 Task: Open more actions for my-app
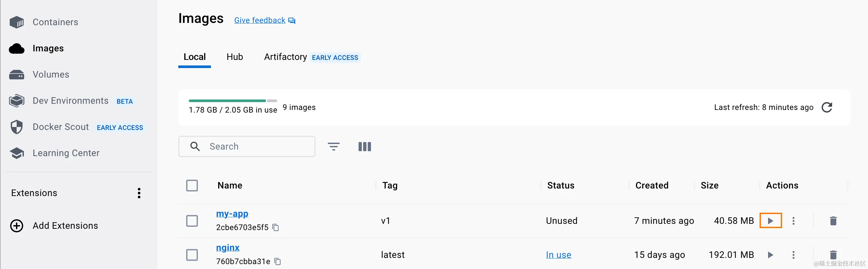point(794,221)
